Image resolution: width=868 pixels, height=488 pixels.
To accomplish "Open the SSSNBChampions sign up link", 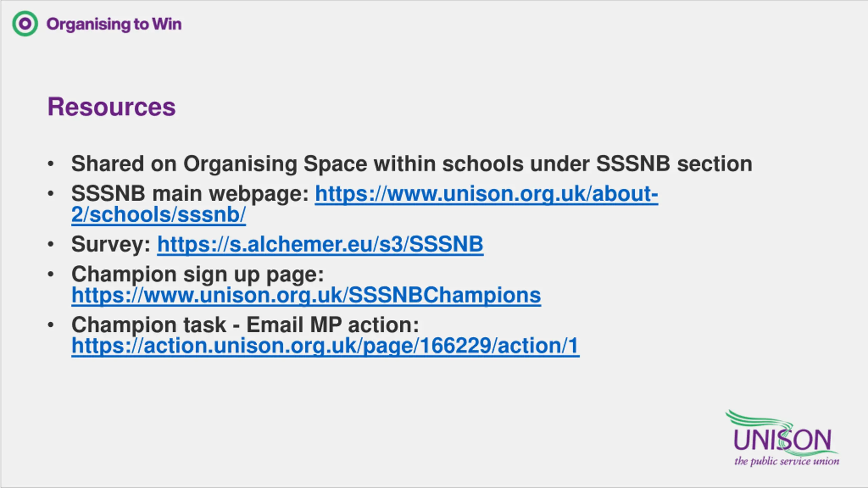I will pos(306,295).
